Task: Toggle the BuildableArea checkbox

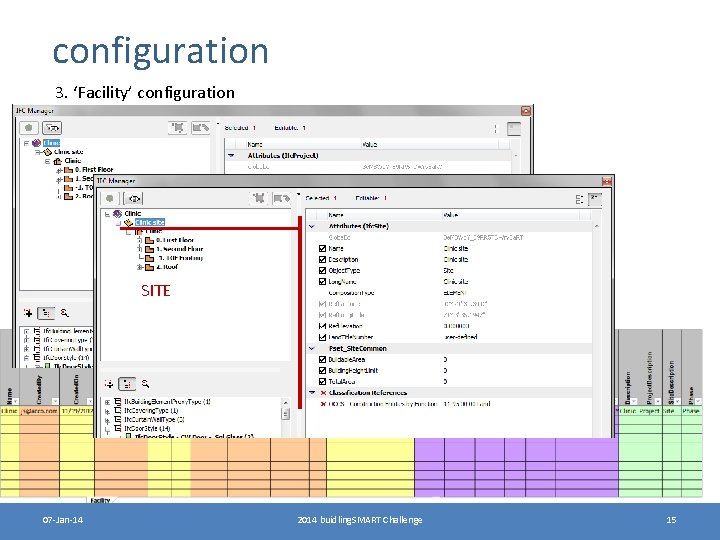Action: [322, 360]
